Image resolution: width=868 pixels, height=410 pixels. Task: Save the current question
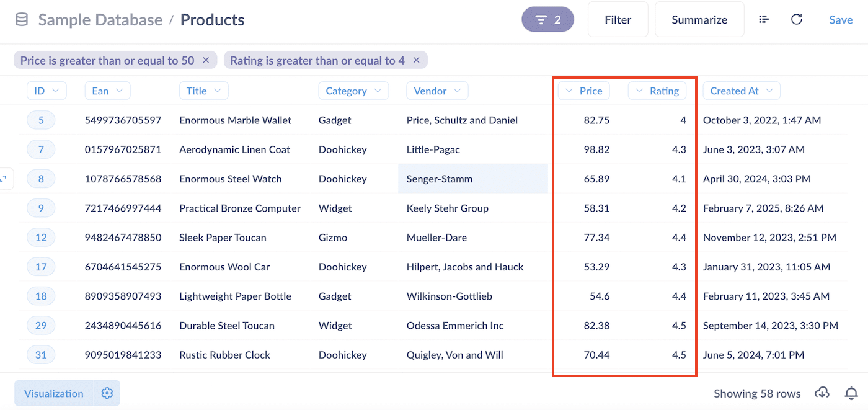coord(841,19)
